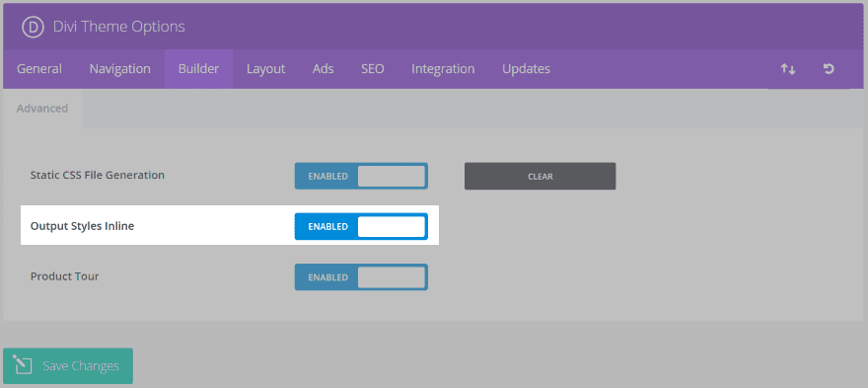
Task: Toggle Static CSS File Generation switch
Action: [361, 176]
